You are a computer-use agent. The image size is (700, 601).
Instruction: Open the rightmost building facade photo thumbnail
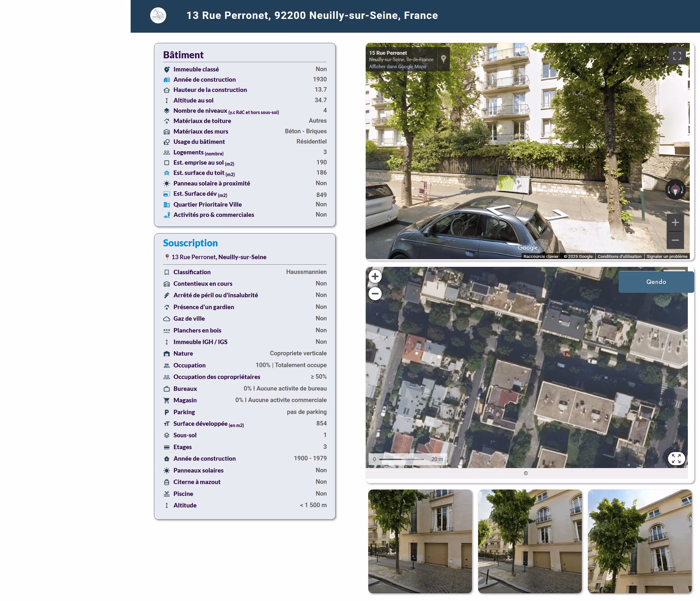tap(640, 542)
